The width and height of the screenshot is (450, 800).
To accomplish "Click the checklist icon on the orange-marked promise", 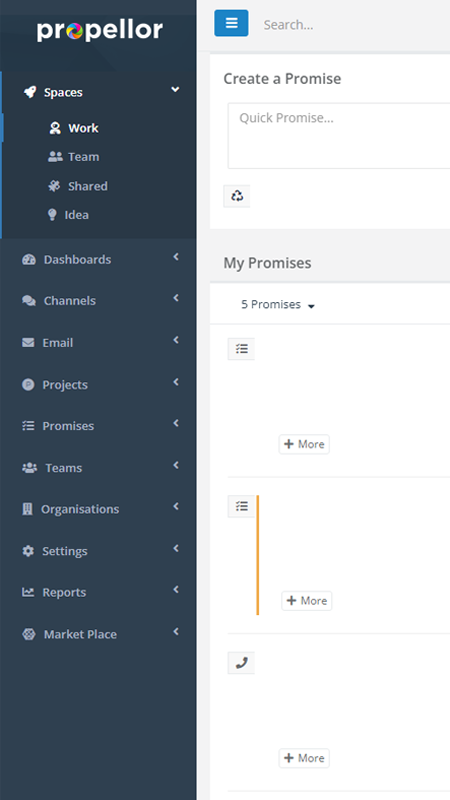I will click(x=241, y=506).
